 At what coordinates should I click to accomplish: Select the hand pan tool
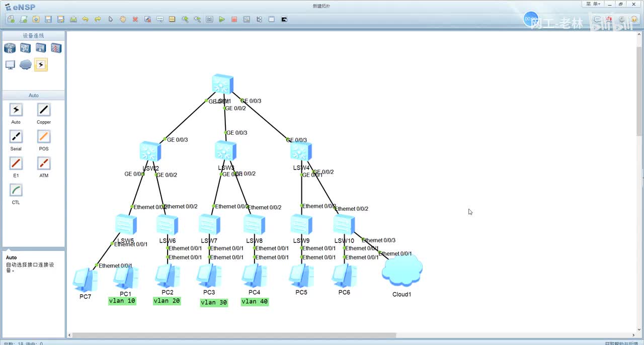[x=123, y=19]
